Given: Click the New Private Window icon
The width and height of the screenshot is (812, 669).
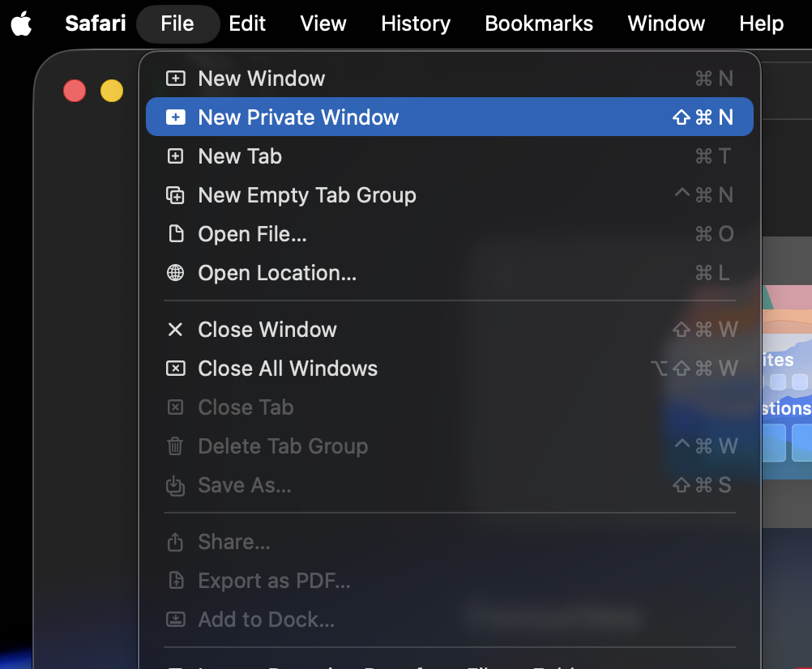Looking at the screenshot, I should [x=175, y=117].
